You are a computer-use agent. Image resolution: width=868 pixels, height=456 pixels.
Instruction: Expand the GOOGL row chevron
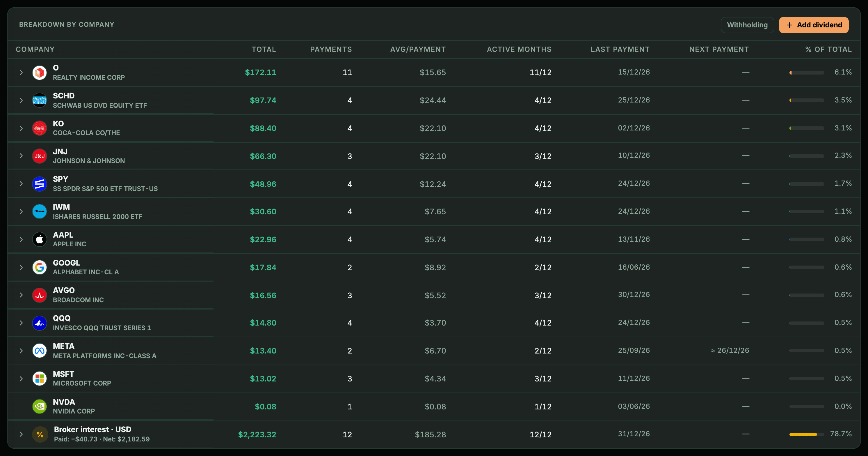[x=21, y=268]
